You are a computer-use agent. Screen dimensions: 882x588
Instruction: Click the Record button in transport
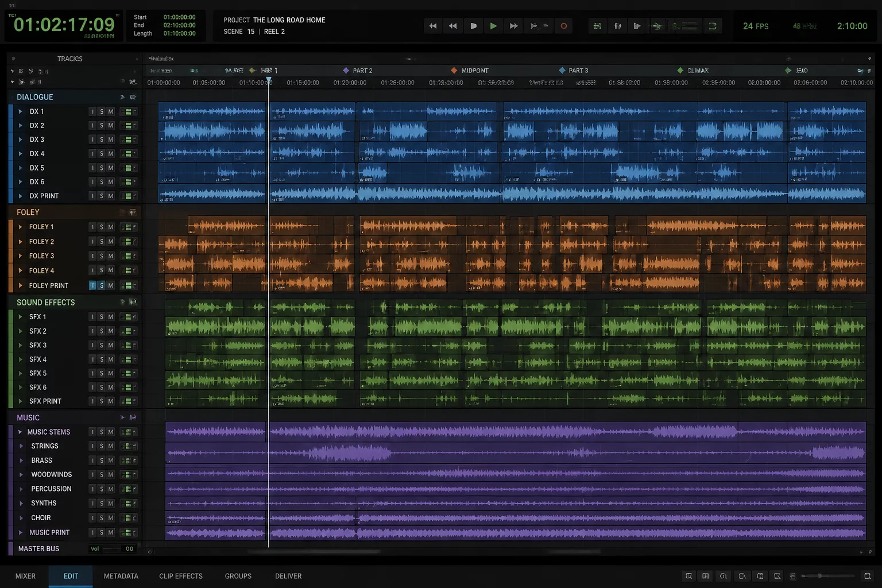[x=564, y=26]
